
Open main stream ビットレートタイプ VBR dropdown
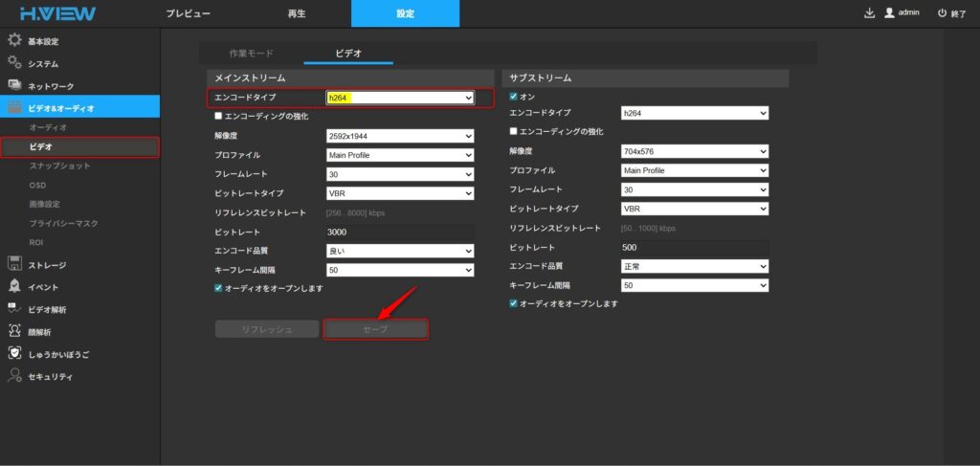pyautogui.click(x=400, y=193)
